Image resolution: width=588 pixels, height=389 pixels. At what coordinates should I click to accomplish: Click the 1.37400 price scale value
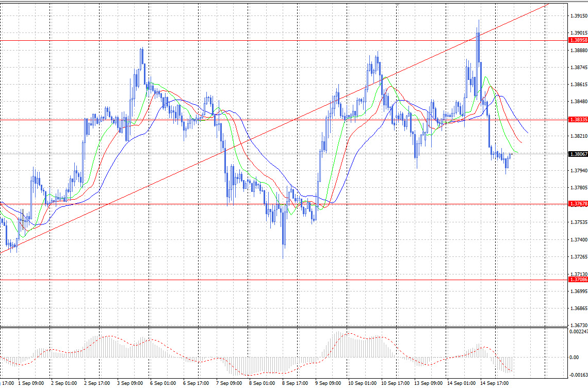pos(579,239)
